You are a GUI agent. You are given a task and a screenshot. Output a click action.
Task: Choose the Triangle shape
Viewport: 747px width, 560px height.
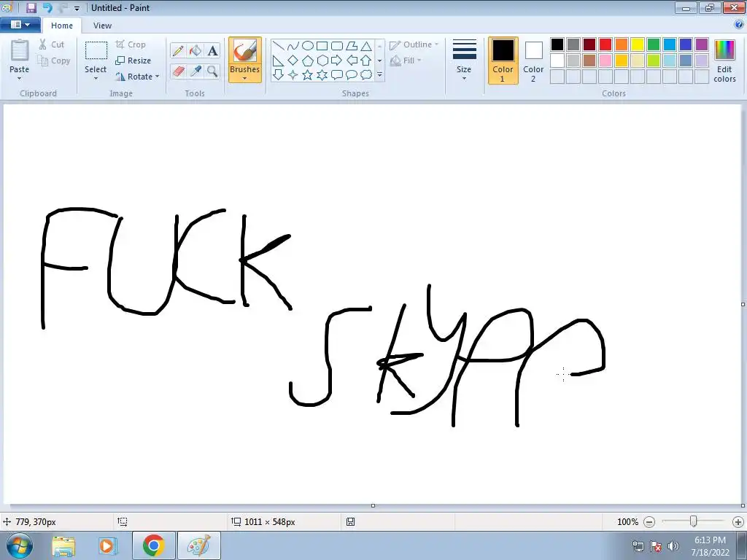(366, 46)
